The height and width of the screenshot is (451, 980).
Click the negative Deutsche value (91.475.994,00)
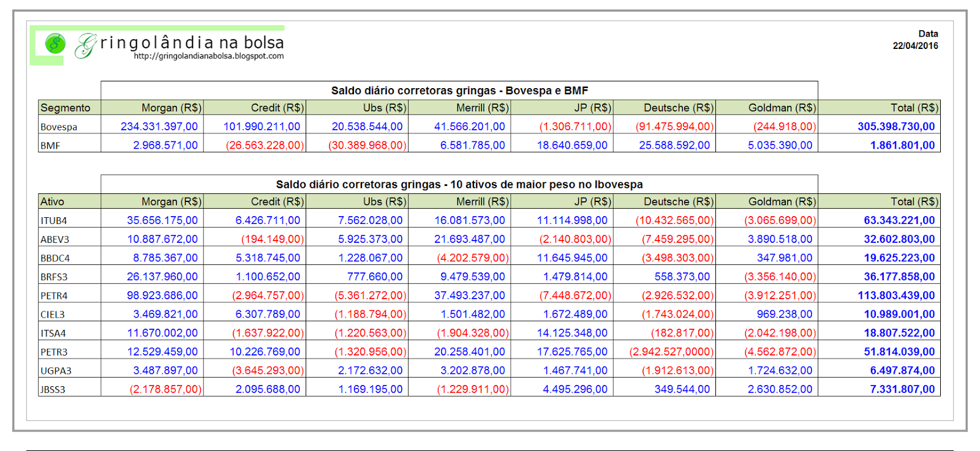click(674, 127)
